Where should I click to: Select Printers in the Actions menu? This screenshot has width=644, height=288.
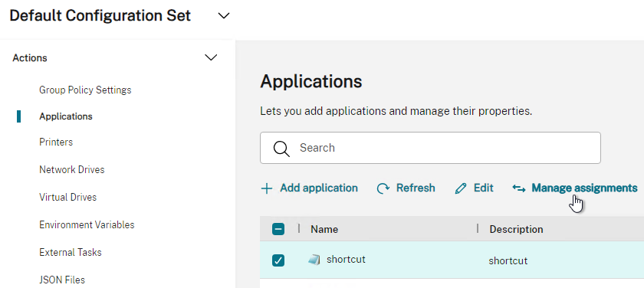point(56,142)
